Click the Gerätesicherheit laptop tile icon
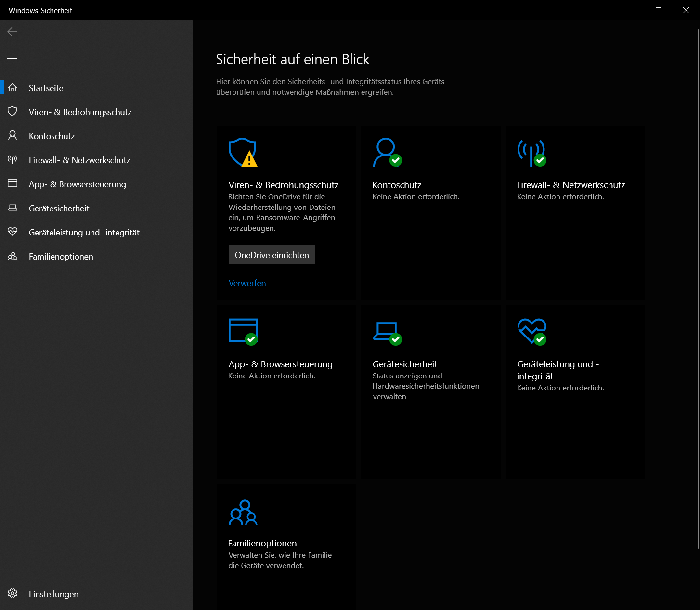Viewport: 700px width, 610px height. 387,331
